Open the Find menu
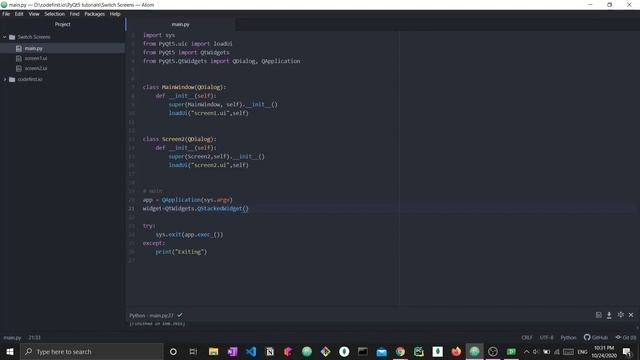 [74, 14]
